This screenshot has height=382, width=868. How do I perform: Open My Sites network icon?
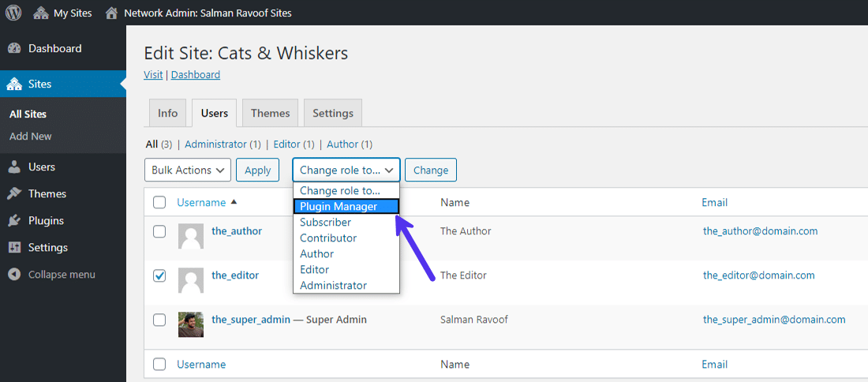click(x=40, y=13)
